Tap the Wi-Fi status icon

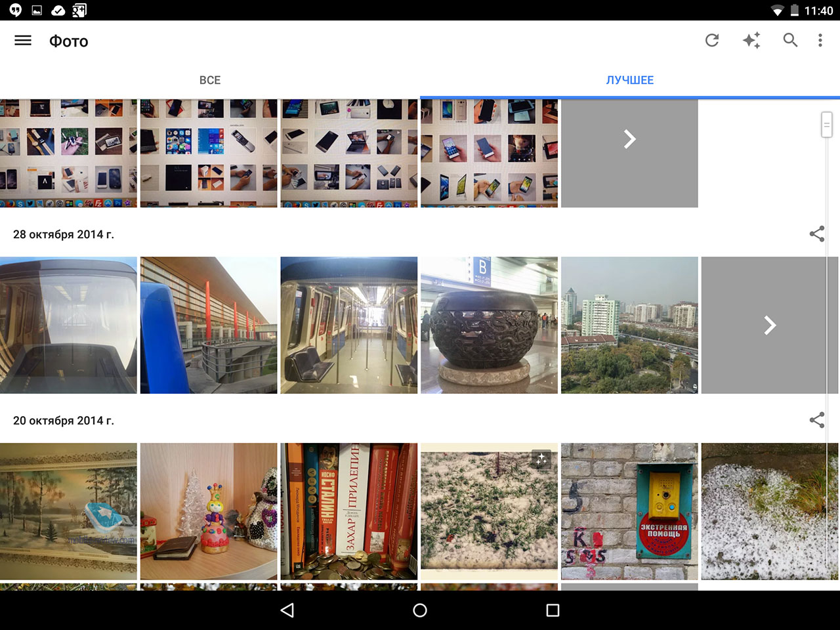point(778,10)
